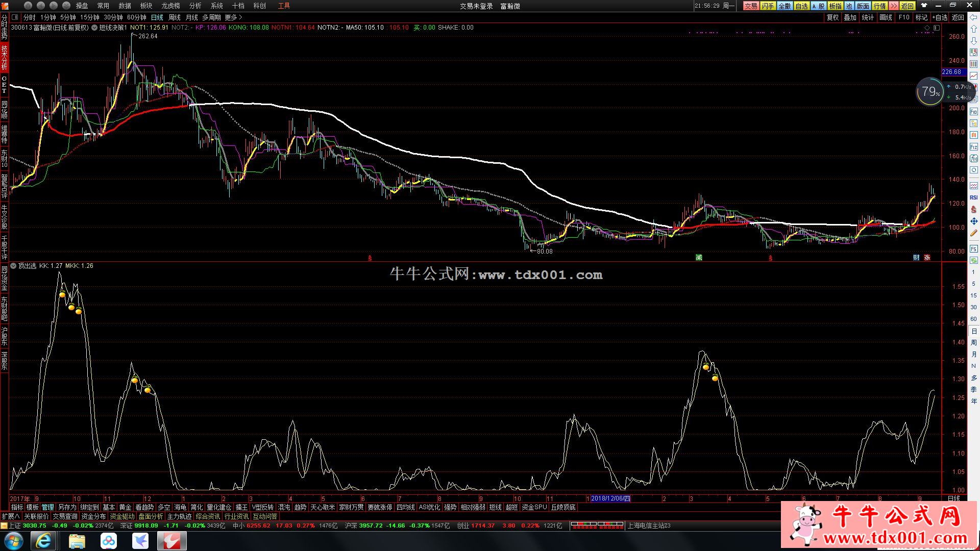Screen dimensions: 980x551
Task: Open 常用 menu
Action: click(x=103, y=6)
